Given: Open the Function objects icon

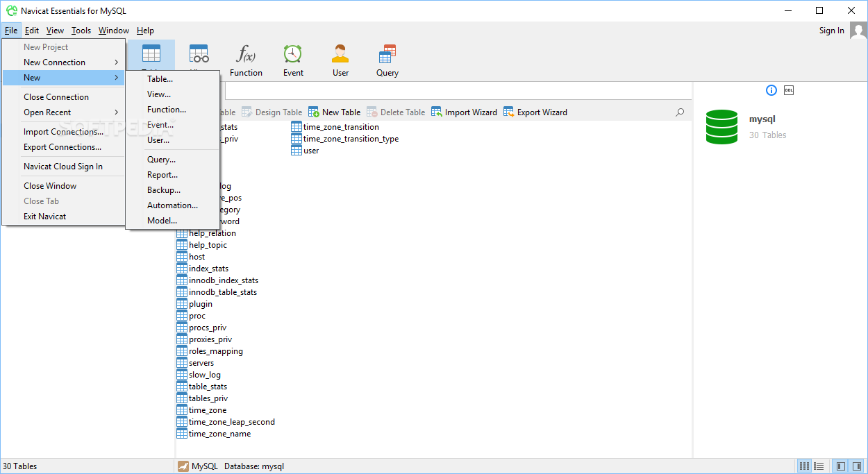Looking at the screenshot, I should click(246, 53).
